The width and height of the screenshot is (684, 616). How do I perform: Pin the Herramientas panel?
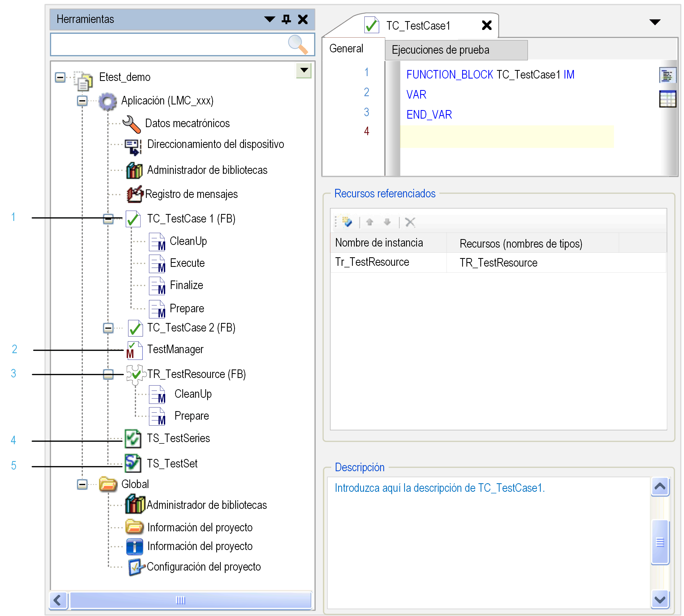(x=286, y=19)
